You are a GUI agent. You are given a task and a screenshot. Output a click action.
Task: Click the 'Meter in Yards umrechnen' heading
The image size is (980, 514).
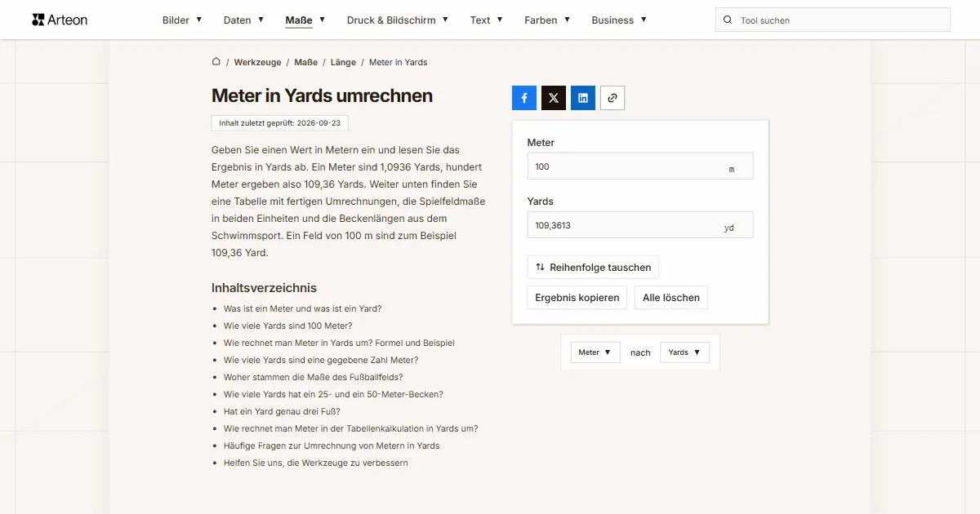coord(322,95)
